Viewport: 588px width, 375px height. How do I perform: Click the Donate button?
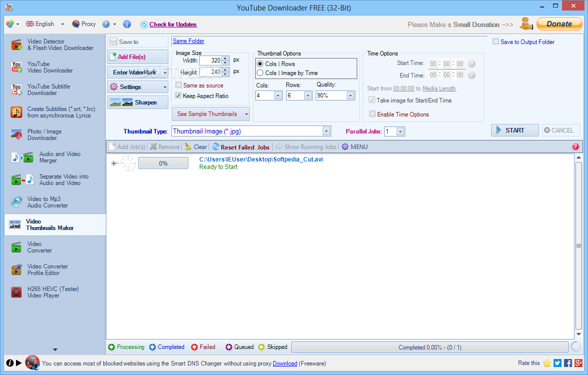559,24
